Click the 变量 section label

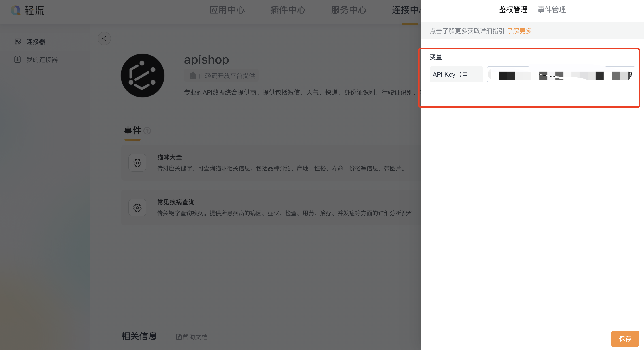[x=436, y=57]
